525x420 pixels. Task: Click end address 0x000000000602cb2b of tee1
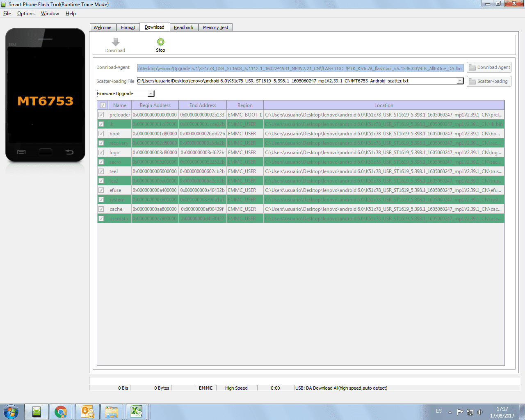coord(203,171)
